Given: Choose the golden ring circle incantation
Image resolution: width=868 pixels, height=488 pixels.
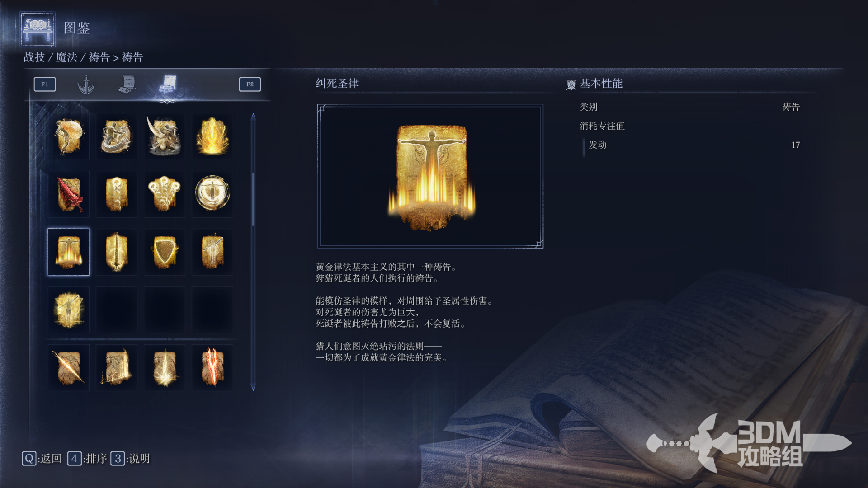Looking at the screenshot, I should pyautogui.click(x=212, y=194).
